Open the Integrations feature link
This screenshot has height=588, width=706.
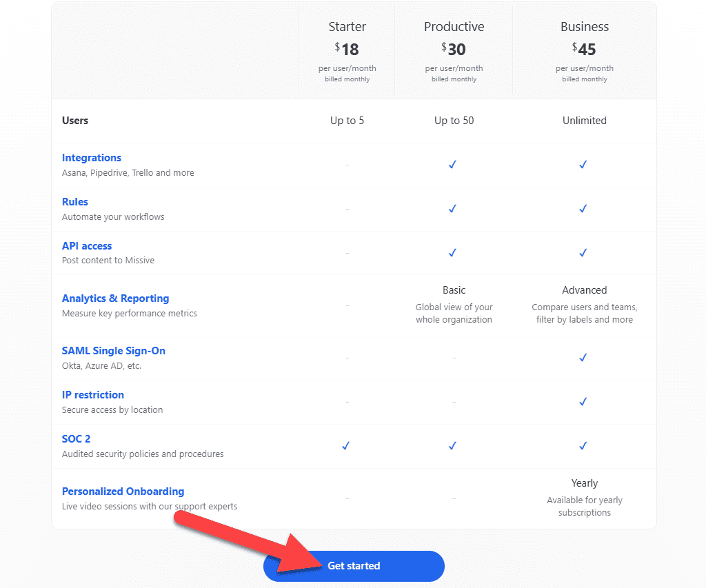(92, 158)
